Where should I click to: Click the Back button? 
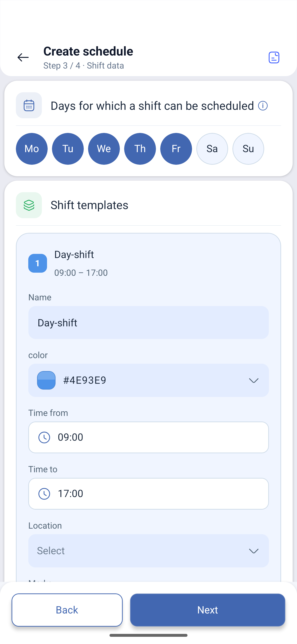coord(67,610)
